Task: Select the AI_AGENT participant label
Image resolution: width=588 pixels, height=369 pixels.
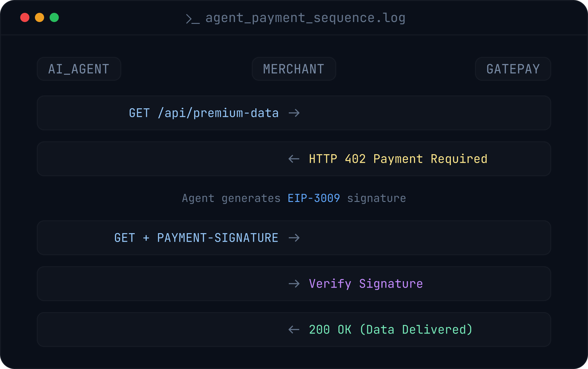Action: click(x=79, y=69)
